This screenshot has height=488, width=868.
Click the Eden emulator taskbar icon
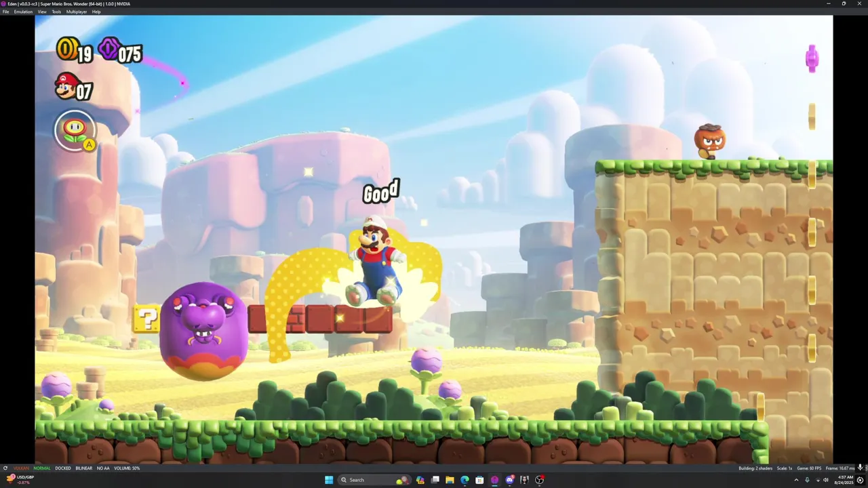point(494,480)
